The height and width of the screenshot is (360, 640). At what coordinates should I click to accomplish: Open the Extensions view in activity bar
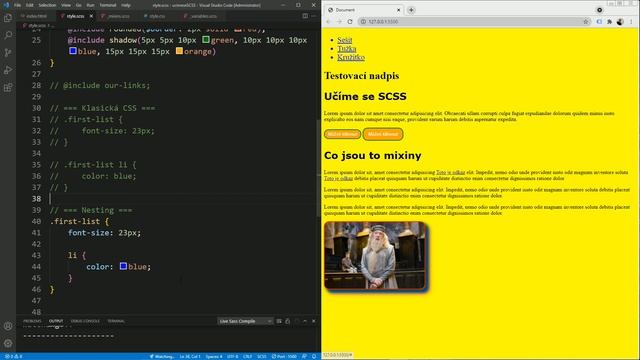click(8, 87)
